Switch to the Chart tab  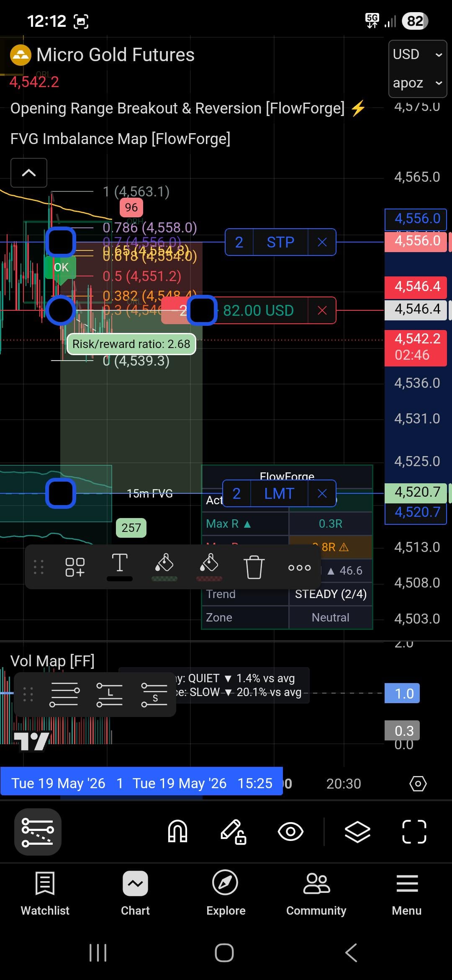tap(135, 893)
